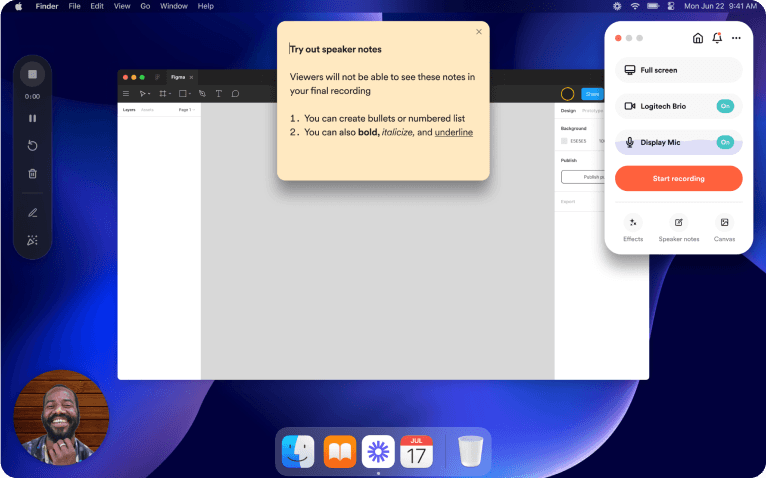Open the Apple menu
This screenshot has width=766, height=478.
[19, 6]
